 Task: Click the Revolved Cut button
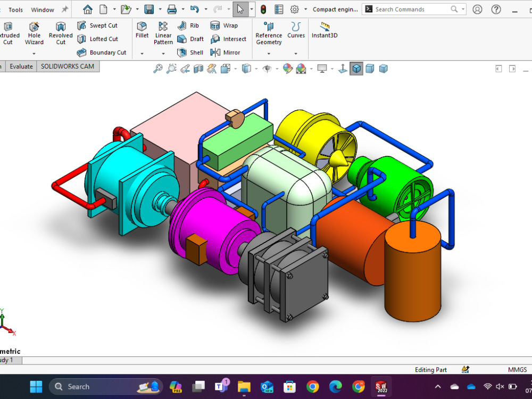[60, 32]
